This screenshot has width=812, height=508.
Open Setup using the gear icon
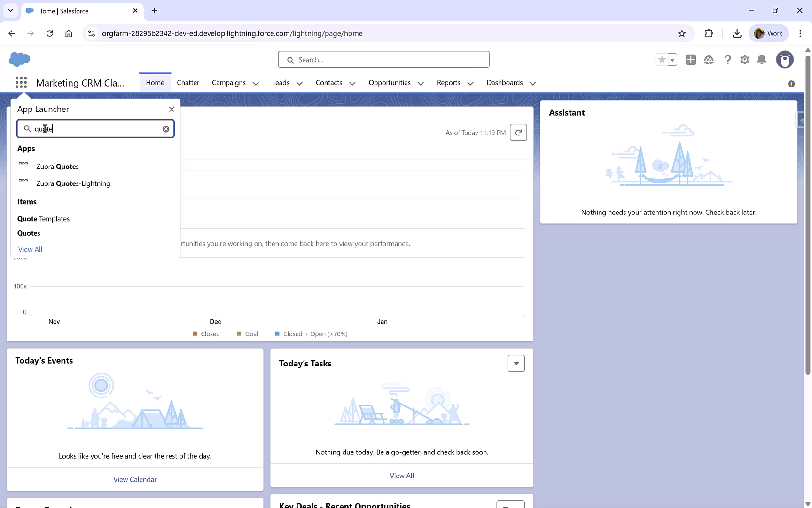(745, 60)
